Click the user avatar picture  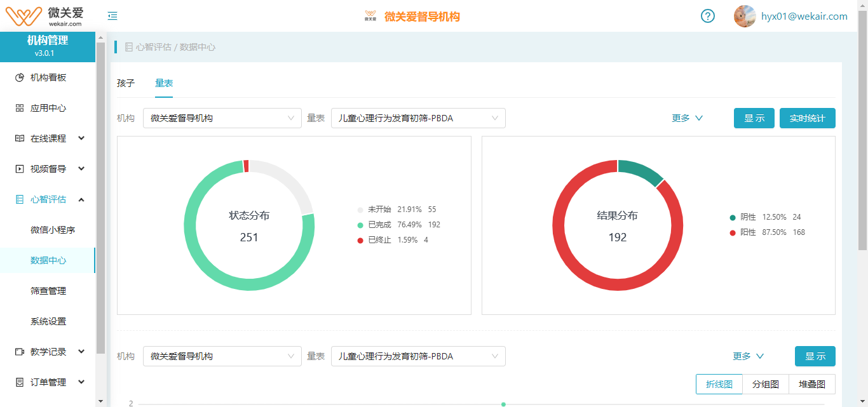(744, 17)
